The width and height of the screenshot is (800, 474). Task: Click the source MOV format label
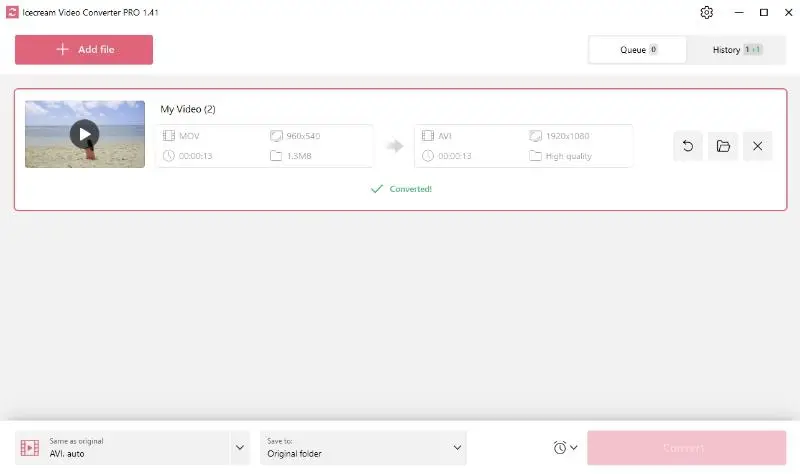[189, 136]
